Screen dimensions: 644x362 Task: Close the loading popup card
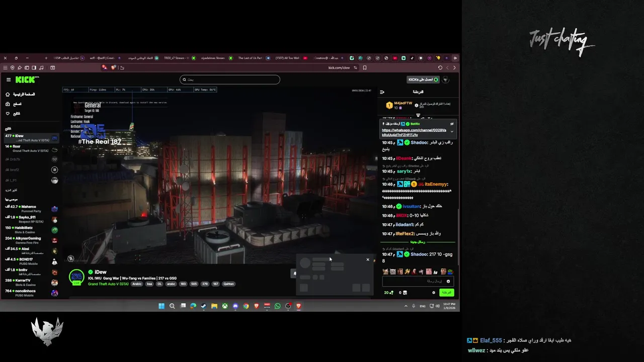click(x=368, y=260)
